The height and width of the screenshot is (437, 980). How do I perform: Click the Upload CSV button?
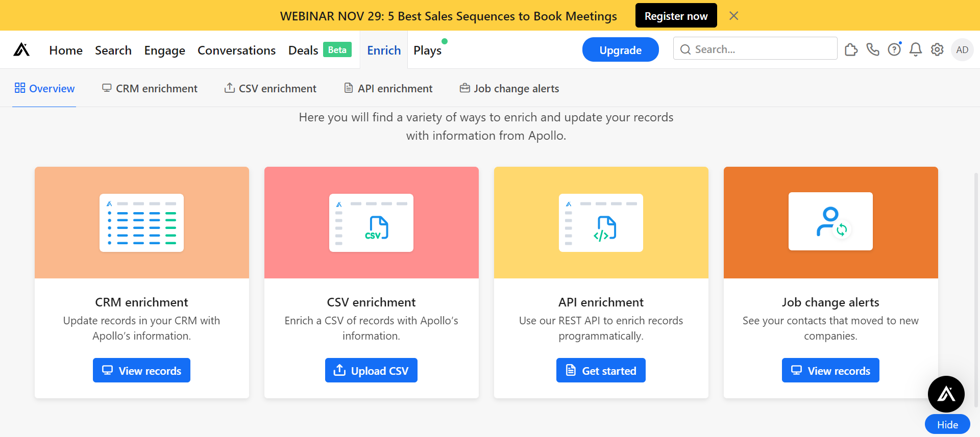tap(371, 370)
